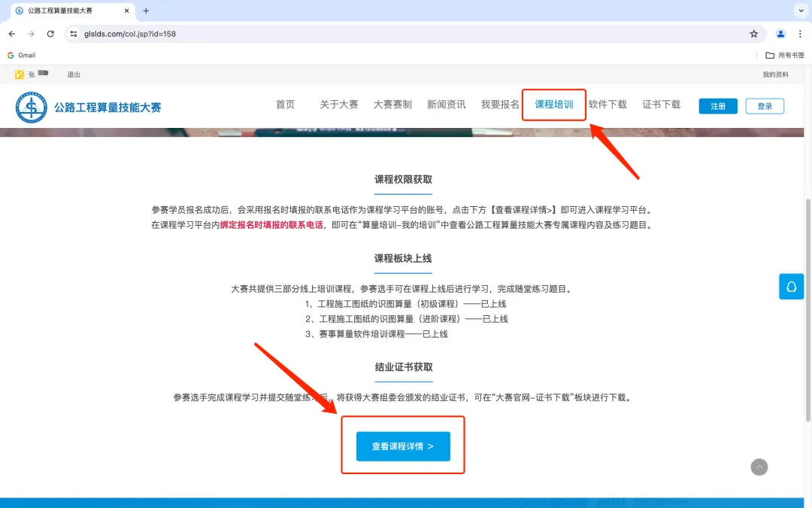
Task: Bookmark this page via the star icon
Action: click(753, 33)
